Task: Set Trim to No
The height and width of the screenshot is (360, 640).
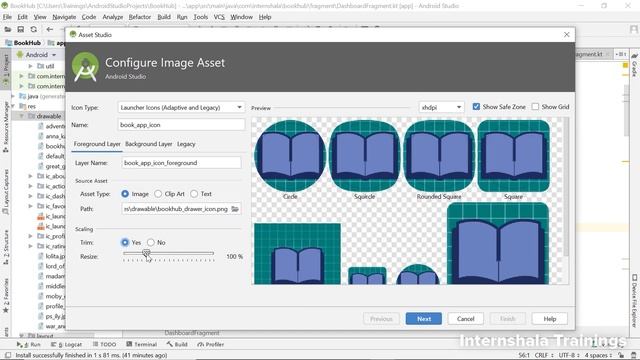Action: (x=151, y=242)
